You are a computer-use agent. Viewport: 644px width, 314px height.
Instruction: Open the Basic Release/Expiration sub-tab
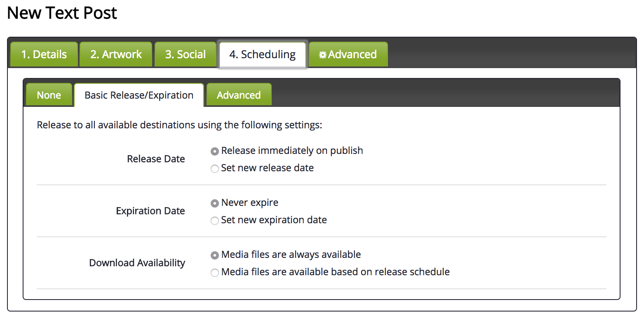pos(139,95)
